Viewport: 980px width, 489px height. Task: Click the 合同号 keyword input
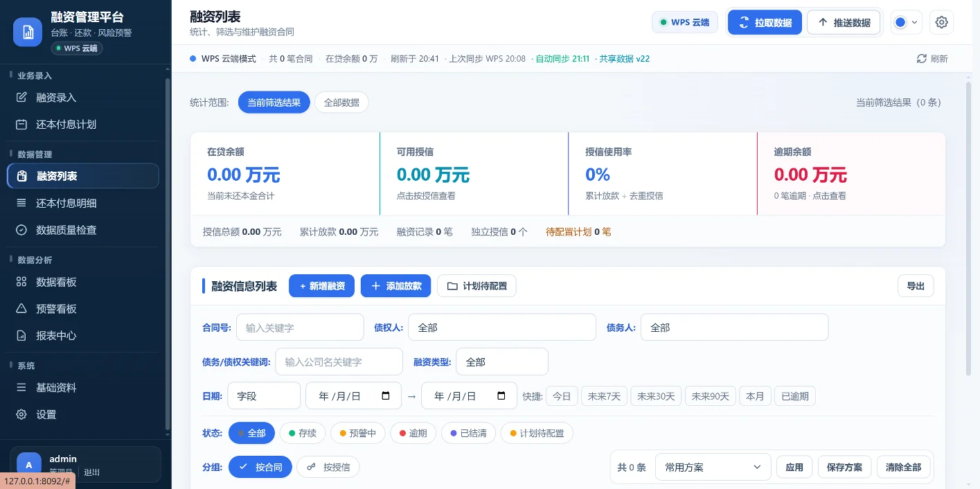coord(300,327)
